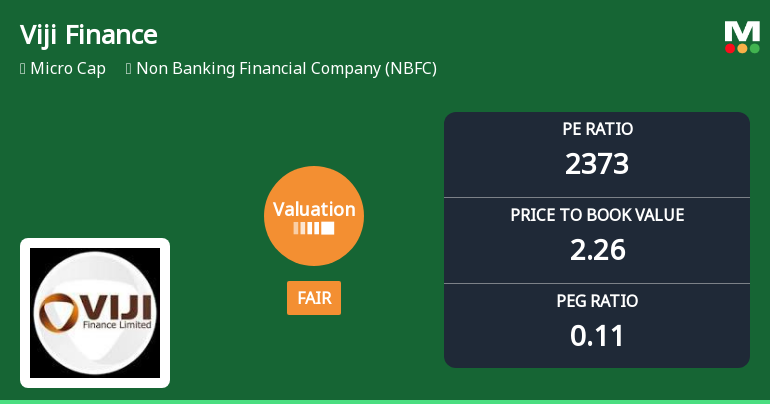Select the Micro Cap label
This screenshot has width=770, height=404.
pyautogui.click(x=68, y=69)
